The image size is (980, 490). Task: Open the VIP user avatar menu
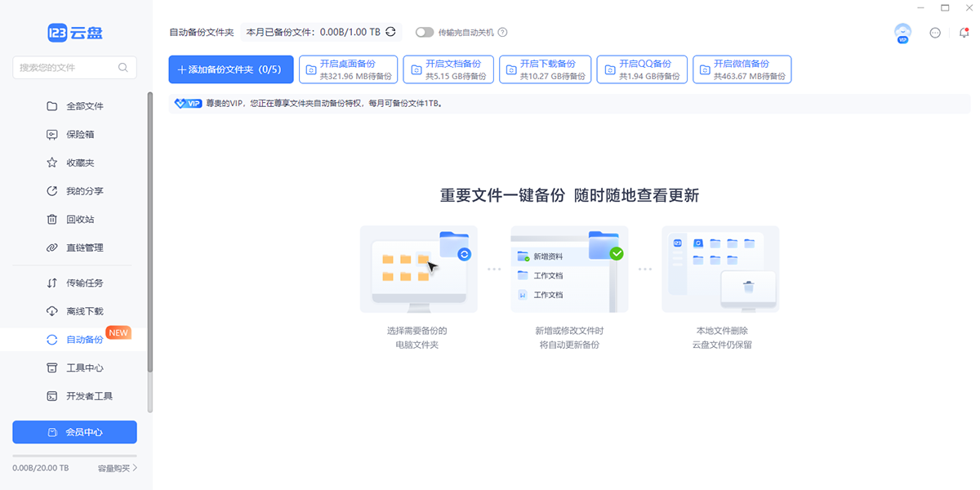[902, 33]
